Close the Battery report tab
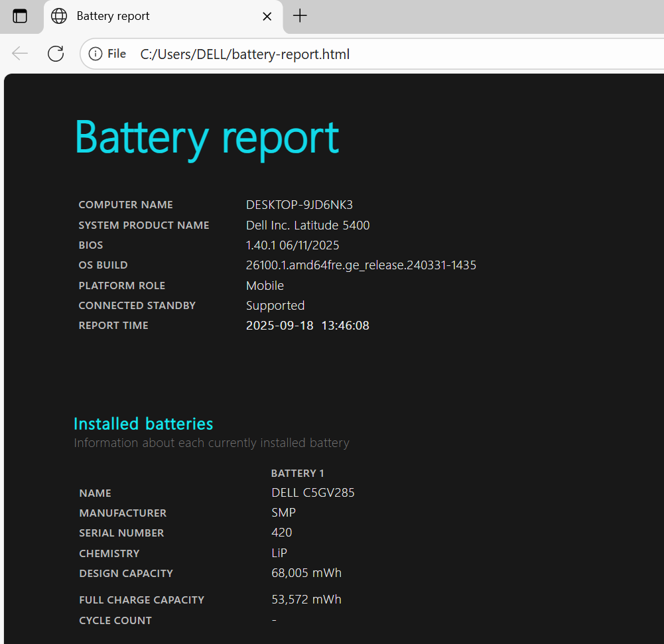Image resolution: width=664 pixels, height=644 pixels. point(267,17)
